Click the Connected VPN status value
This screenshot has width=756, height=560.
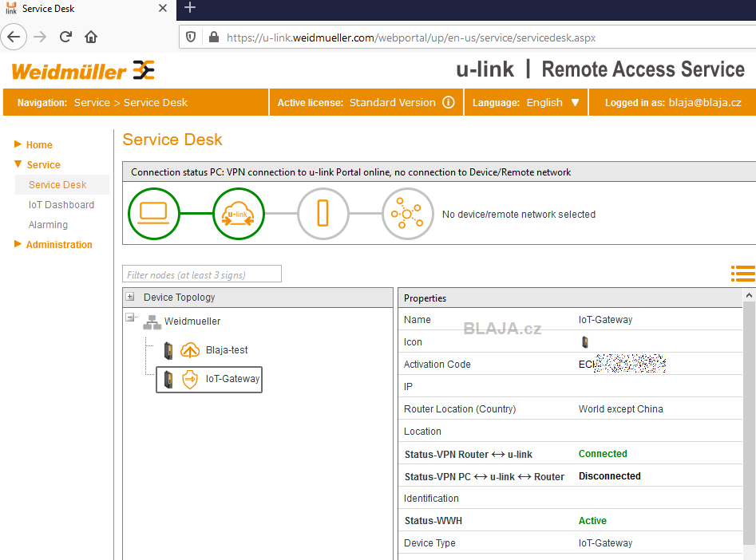click(x=603, y=454)
